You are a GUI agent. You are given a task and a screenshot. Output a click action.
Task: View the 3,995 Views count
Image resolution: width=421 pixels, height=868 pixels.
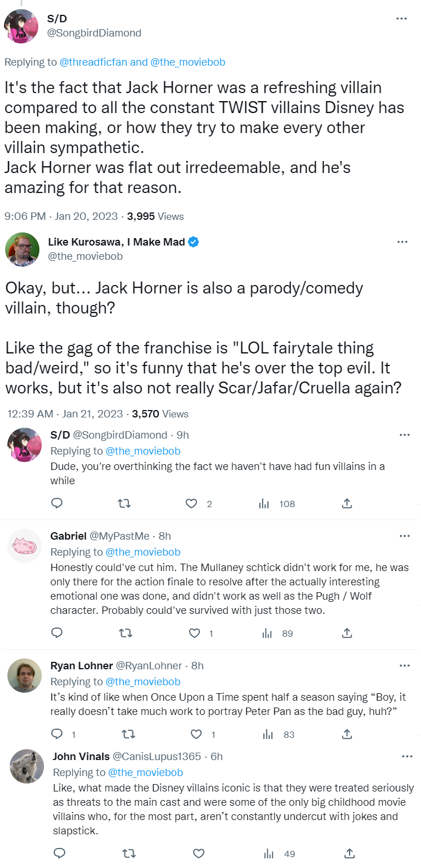point(155,216)
